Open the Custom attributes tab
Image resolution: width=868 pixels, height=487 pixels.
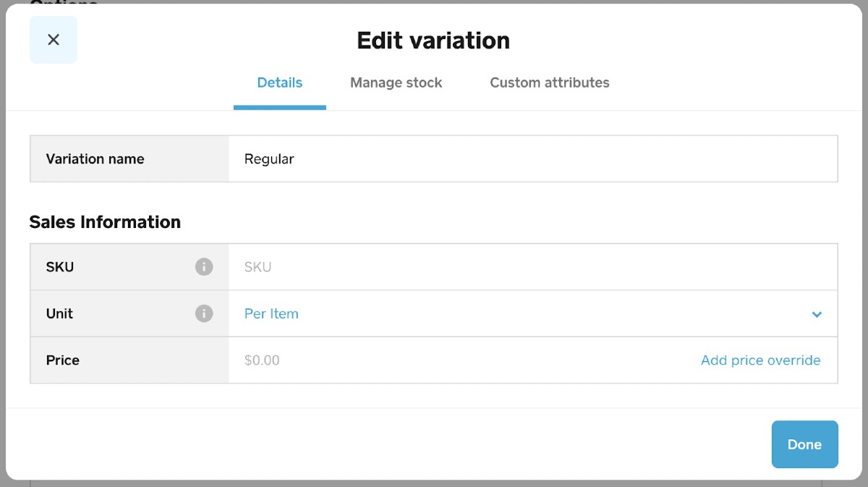click(550, 82)
